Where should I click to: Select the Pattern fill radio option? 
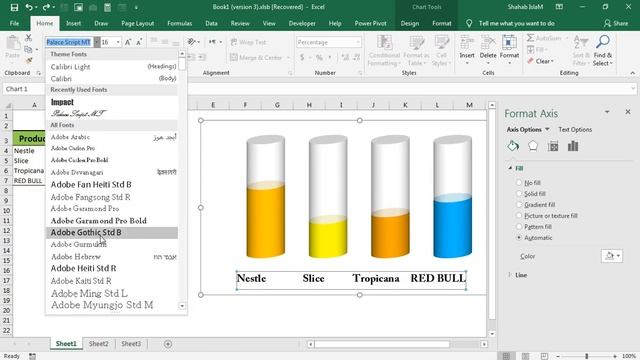pos(519,227)
